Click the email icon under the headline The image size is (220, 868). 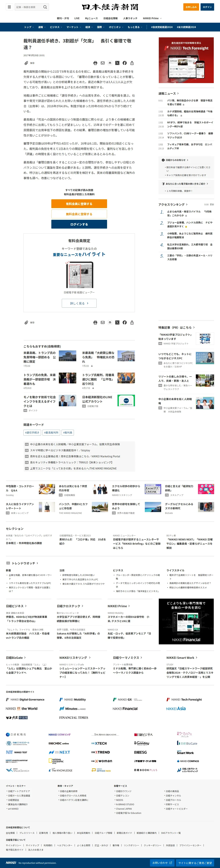point(103,63)
